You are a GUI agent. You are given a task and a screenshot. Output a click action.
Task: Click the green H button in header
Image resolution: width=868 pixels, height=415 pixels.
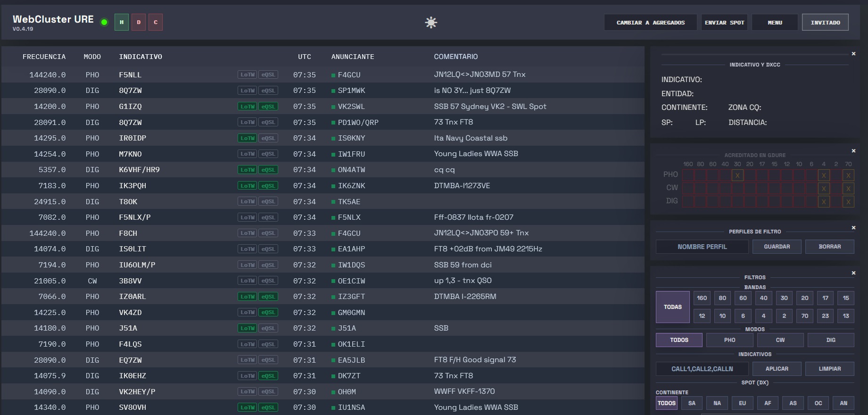(x=122, y=22)
